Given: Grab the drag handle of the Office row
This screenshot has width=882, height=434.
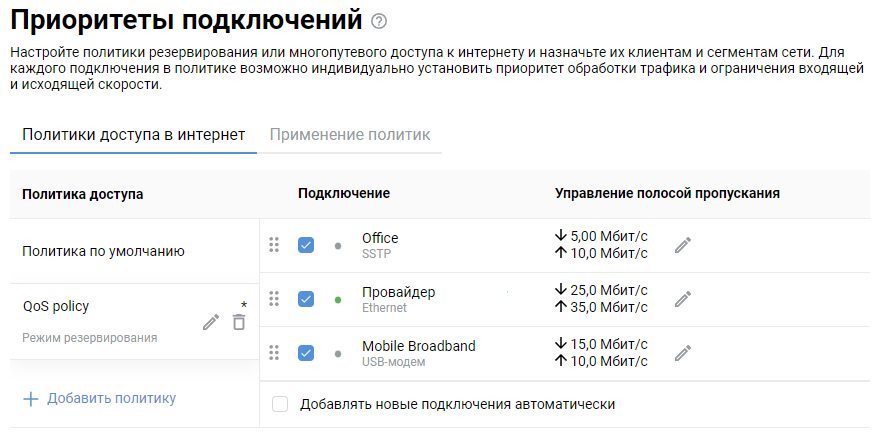Looking at the screenshot, I should (x=274, y=245).
